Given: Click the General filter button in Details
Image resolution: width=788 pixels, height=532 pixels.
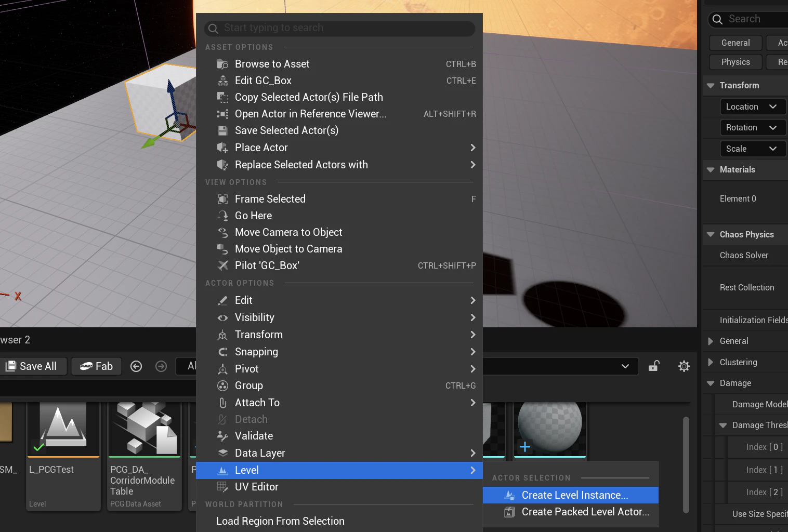Looking at the screenshot, I should 736,43.
